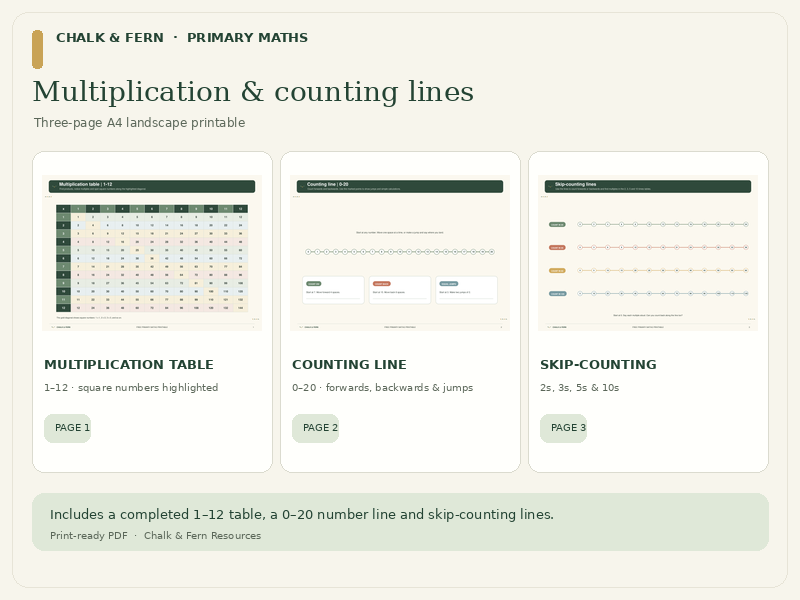Image resolution: width=800 pixels, height=600 pixels.
Task: Click the CHALK & FERN brand label
Action: pos(110,38)
